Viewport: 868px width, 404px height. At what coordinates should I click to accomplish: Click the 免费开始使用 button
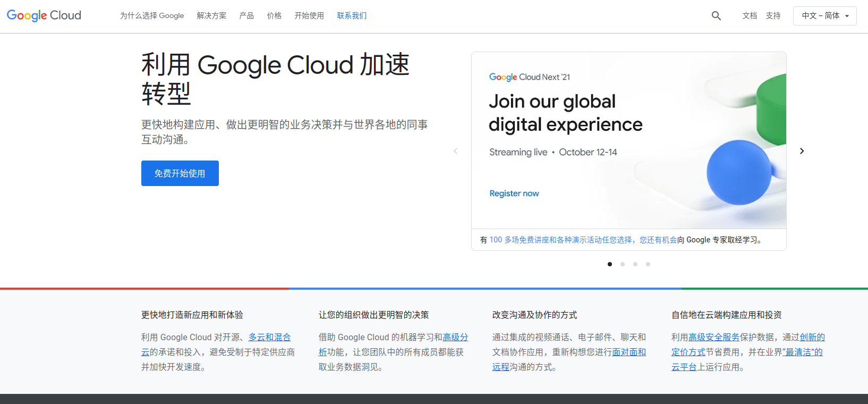pos(180,173)
